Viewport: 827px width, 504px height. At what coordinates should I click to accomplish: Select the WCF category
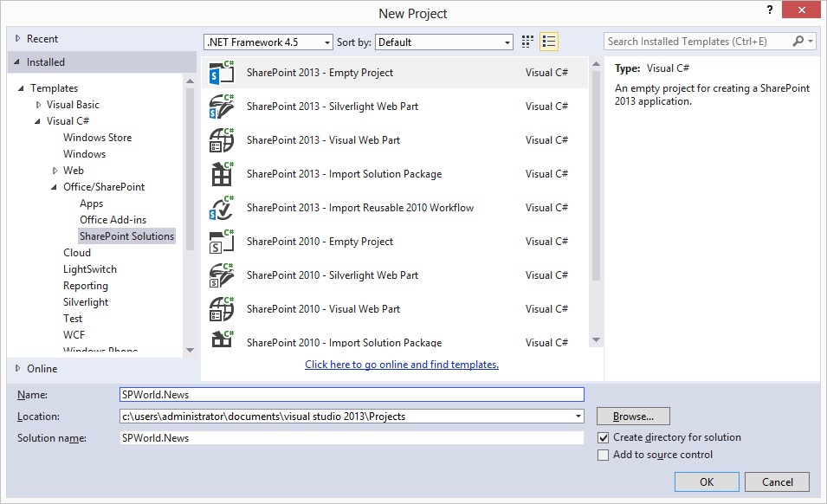(x=74, y=335)
